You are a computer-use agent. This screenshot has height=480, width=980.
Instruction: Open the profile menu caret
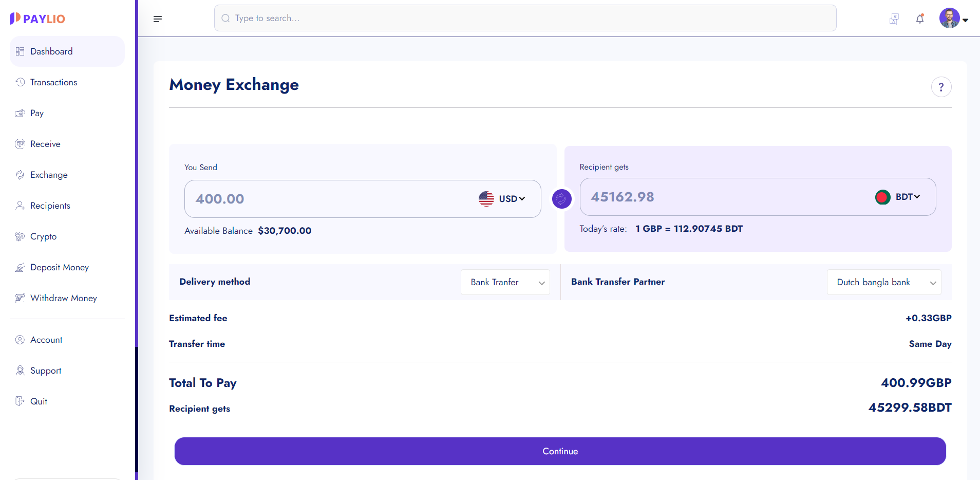(x=966, y=21)
